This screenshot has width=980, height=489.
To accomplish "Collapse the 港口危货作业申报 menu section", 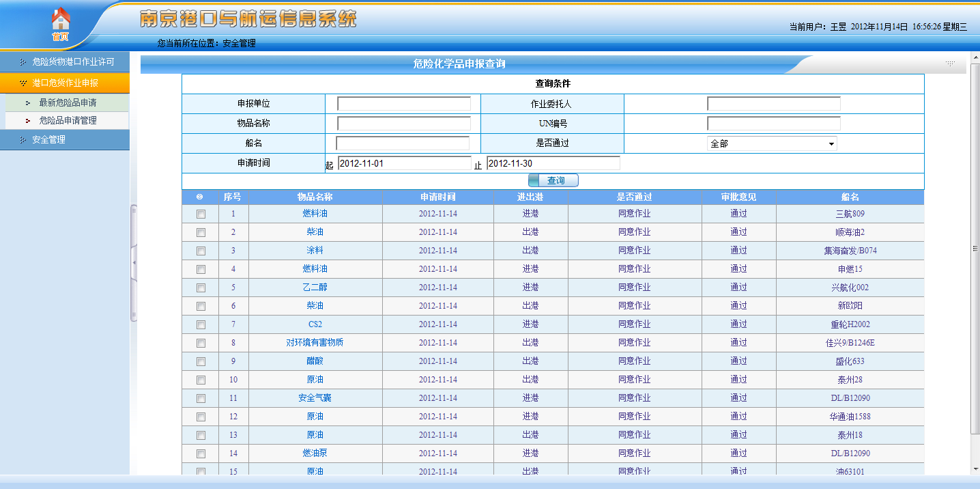I will click(65, 83).
